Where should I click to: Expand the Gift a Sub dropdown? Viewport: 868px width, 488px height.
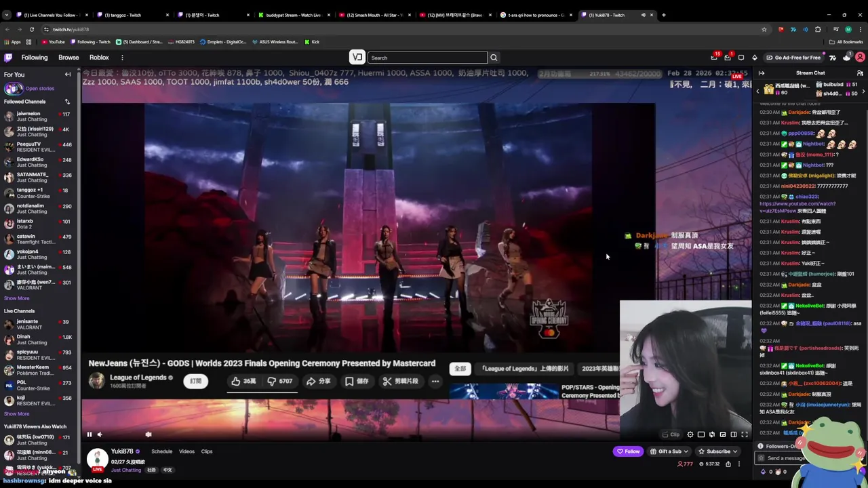coord(669,451)
